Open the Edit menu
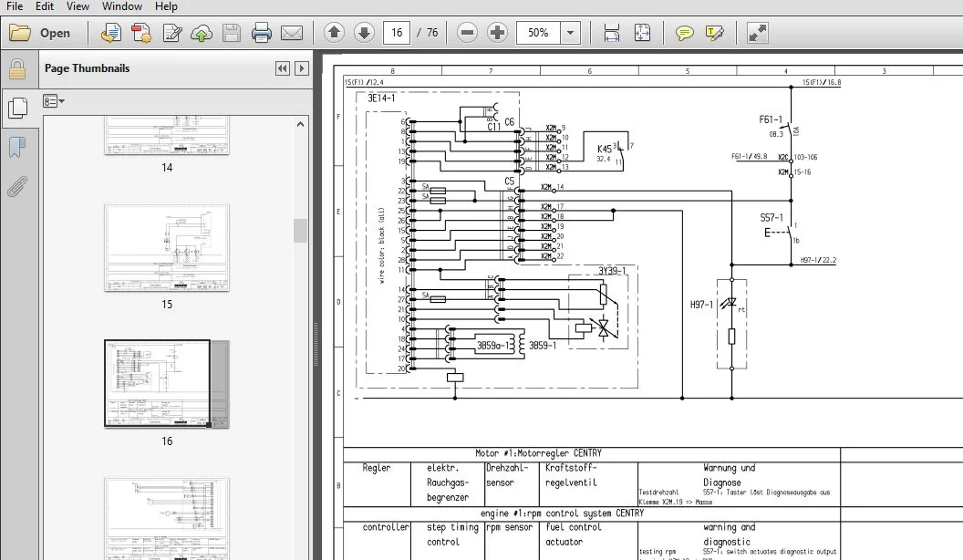Image resolution: width=963 pixels, height=560 pixels. 44,6
